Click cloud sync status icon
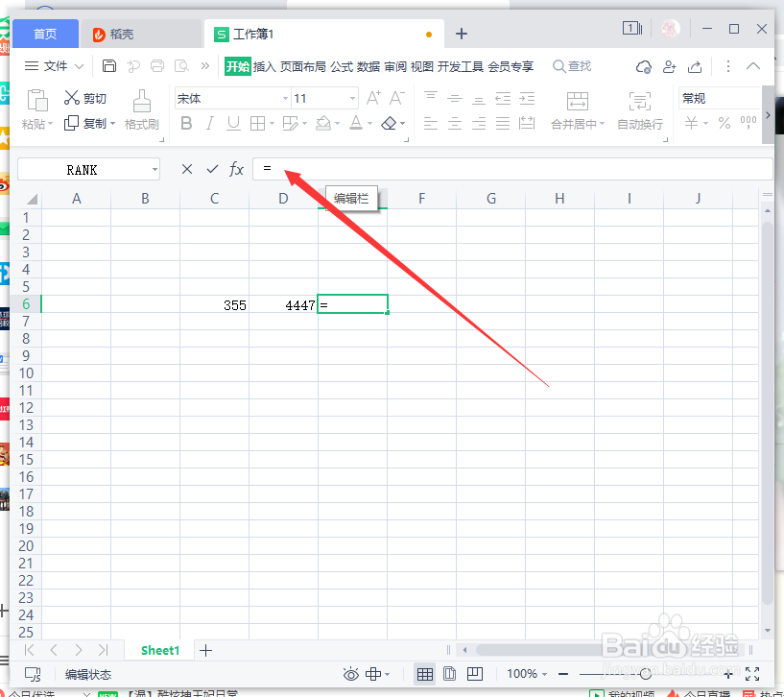 [643, 66]
